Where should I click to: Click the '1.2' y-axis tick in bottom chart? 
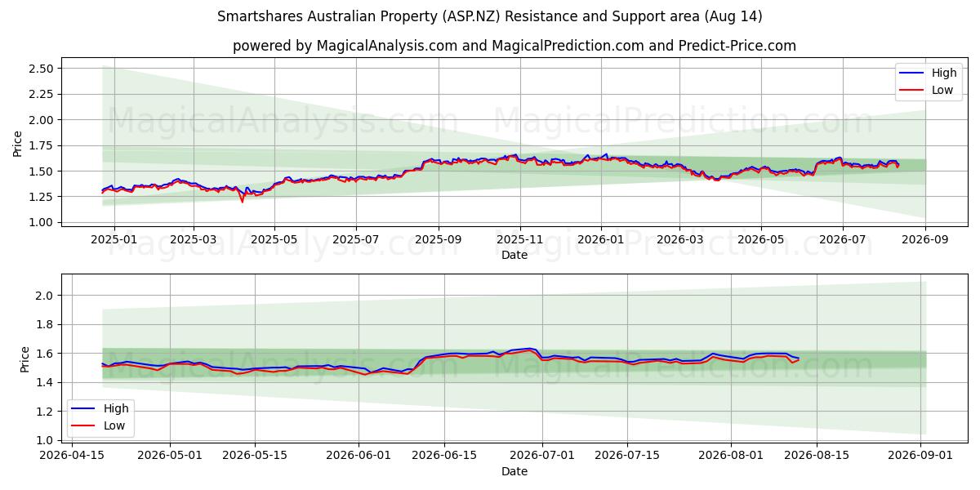point(46,412)
